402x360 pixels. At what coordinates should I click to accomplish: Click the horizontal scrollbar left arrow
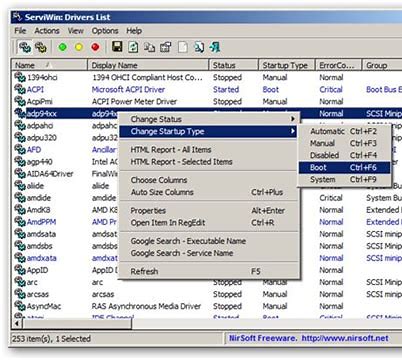[x=17, y=324]
